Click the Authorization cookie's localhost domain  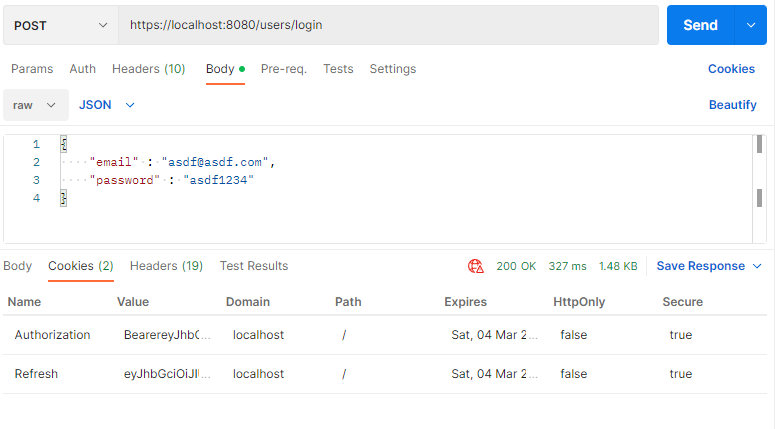(258, 335)
